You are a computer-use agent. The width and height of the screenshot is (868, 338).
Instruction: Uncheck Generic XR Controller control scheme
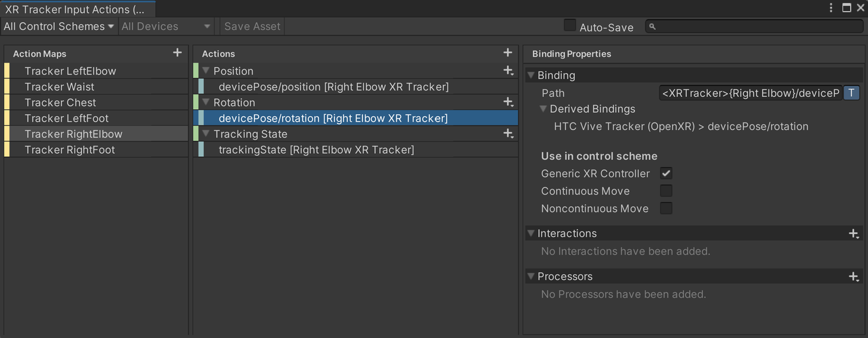666,173
